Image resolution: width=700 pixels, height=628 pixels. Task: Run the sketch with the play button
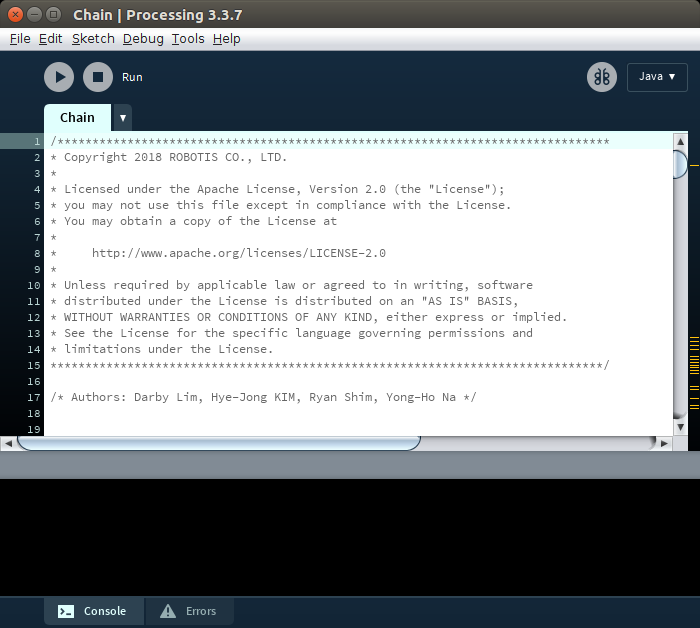click(x=59, y=77)
